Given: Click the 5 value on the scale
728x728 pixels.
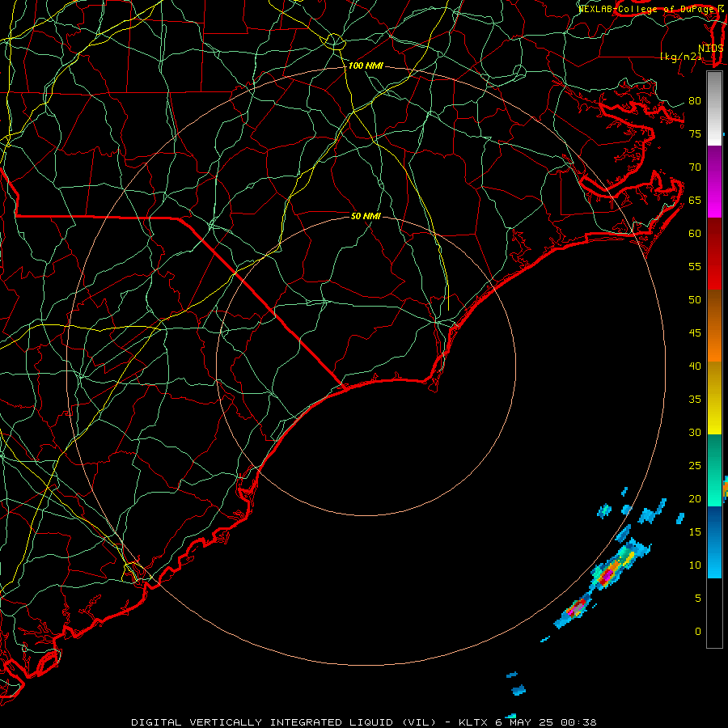Looking at the screenshot, I should pos(698,599).
